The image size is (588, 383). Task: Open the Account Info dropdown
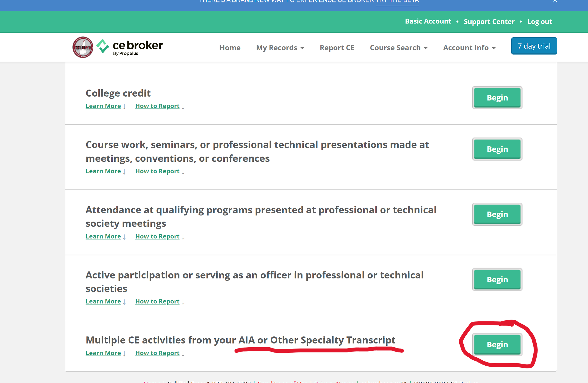(x=469, y=48)
